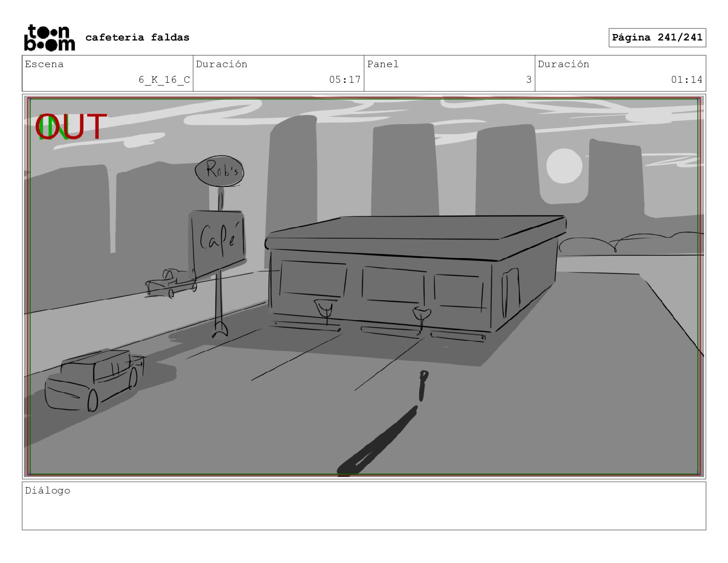
Task: Click the 'Panel' label
Action: [x=383, y=64]
